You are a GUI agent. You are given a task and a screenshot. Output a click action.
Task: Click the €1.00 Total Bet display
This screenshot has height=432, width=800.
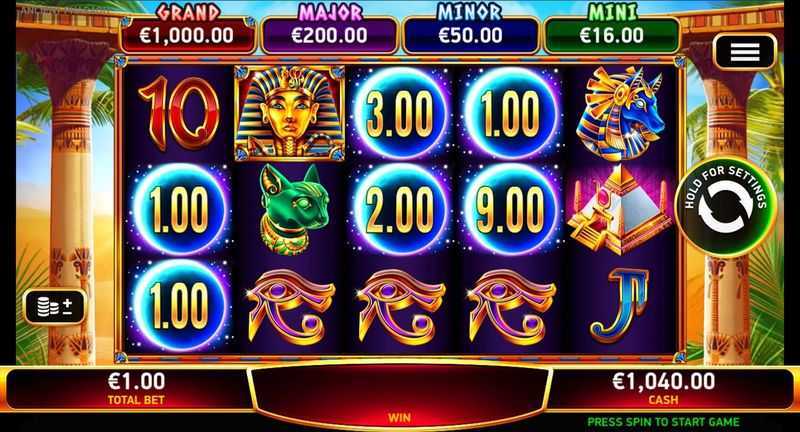point(136,389)
